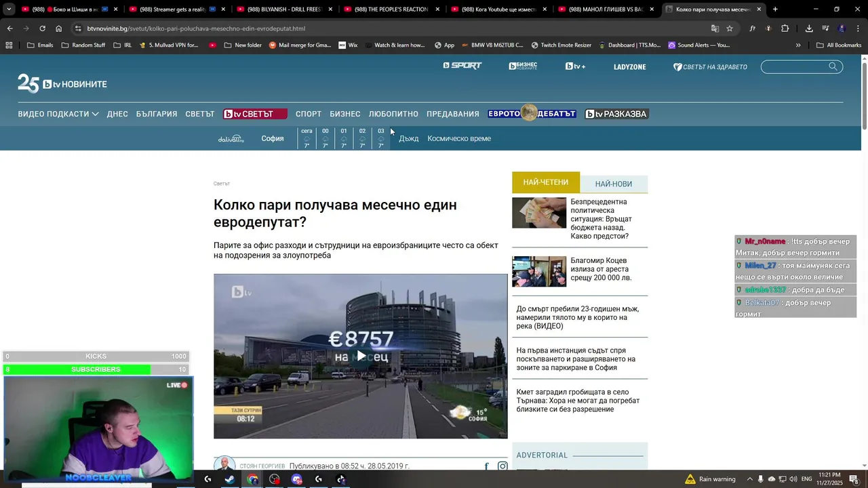This screenshot has width=868, height=488.
Task: Switch to the НАЙ-ЧЕТЕНИ tab
Action: 546,182
